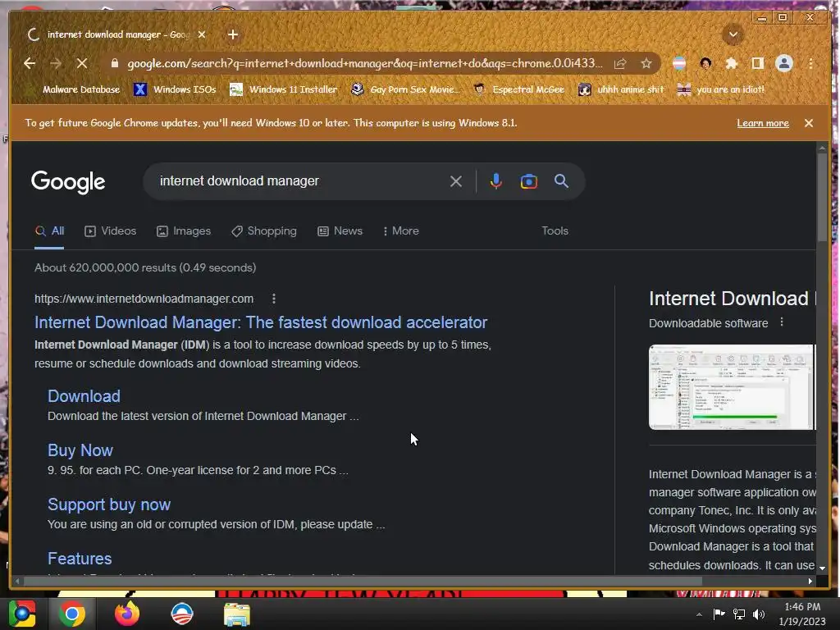Toggle the Chrome side panel icon
840x630 pixels.
757,63
